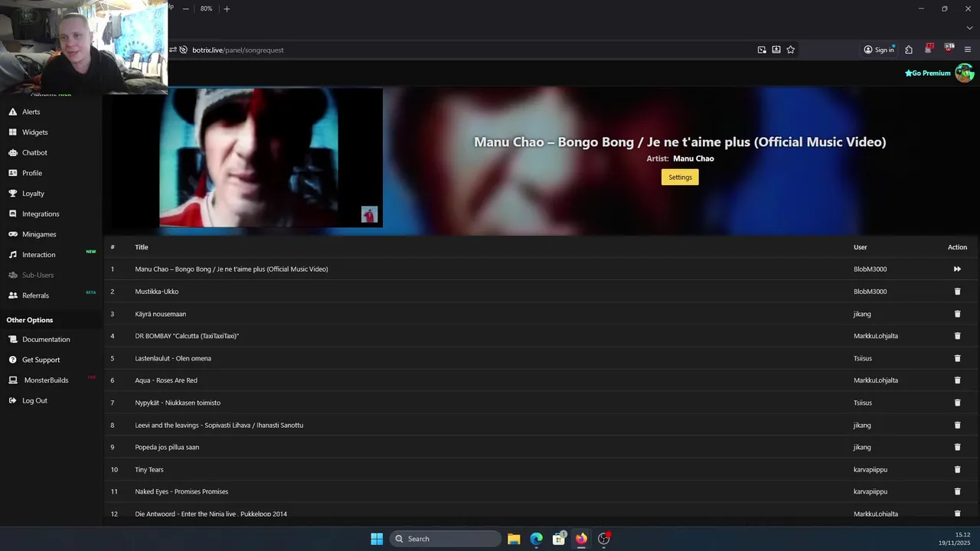Select the Käyrä nousemaan title text

161,314
